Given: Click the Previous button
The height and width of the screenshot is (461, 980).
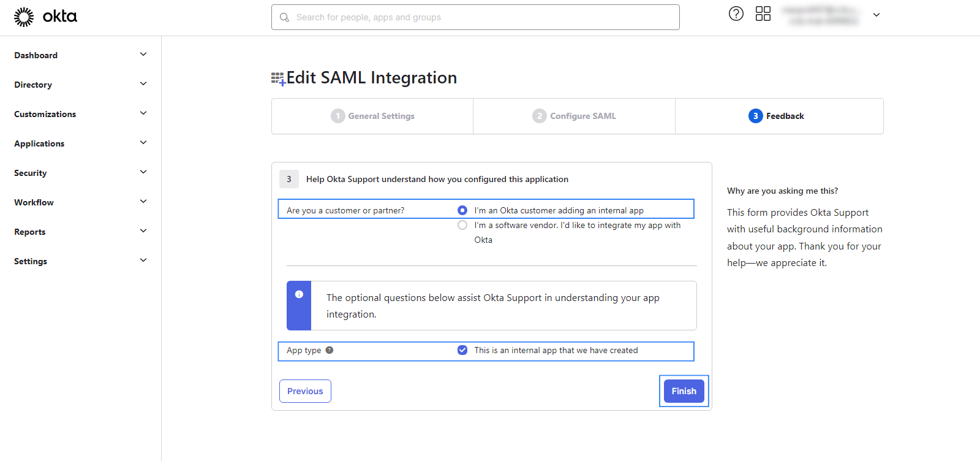Looking at the screenshot, I should click(305, 391).
